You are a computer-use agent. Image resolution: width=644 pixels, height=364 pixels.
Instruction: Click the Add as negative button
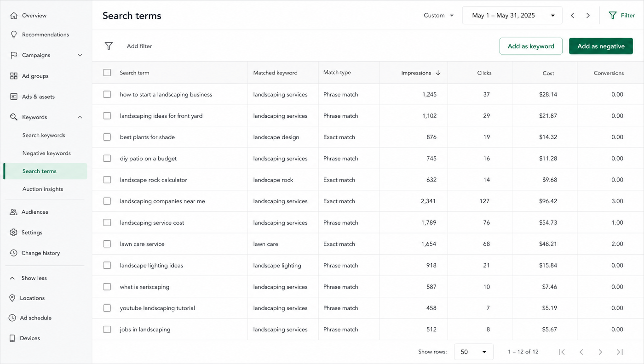tap(601, 46)
